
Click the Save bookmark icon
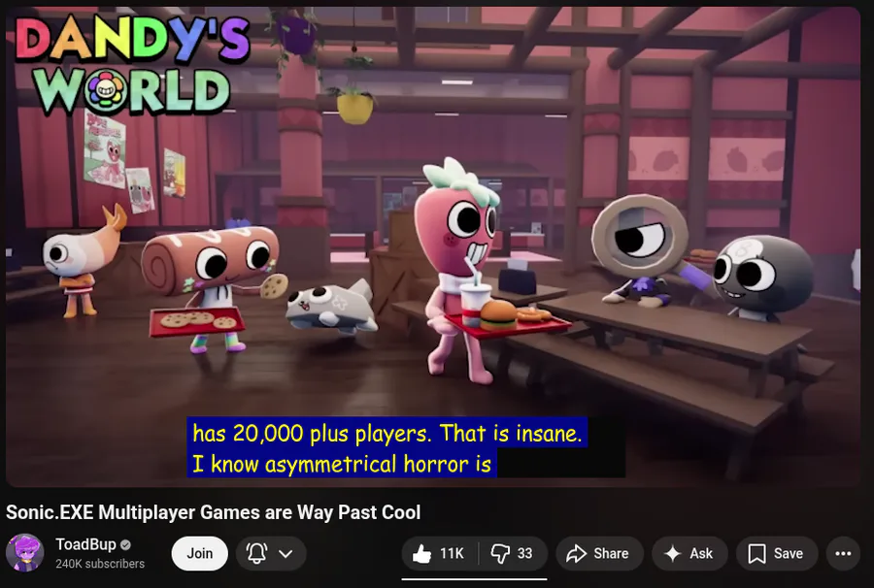click(x=756, y=553)
